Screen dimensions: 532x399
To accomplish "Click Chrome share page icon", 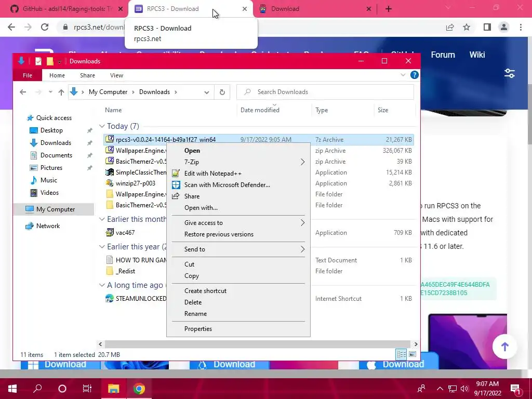I will click(x=450, y=27).
